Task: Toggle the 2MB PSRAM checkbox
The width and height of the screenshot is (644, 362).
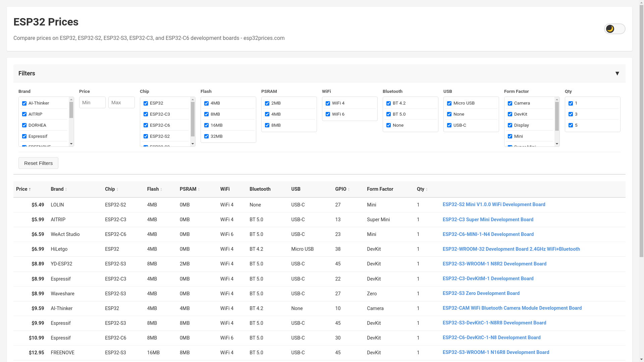Action: click(267, 103)
